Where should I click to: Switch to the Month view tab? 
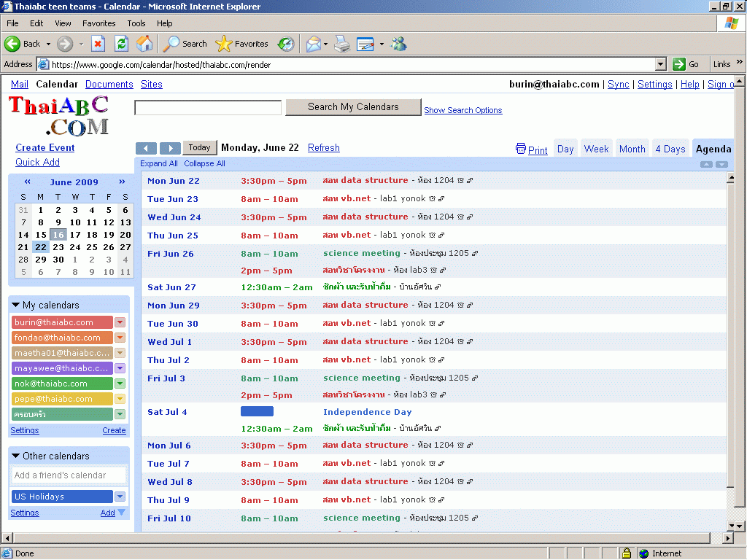[632, 149]
